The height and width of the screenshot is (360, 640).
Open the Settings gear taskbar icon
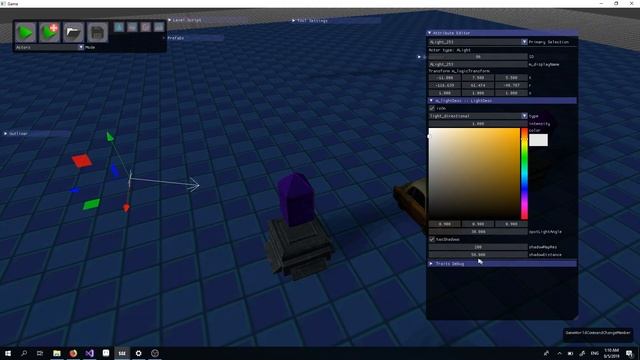point(138,353)
